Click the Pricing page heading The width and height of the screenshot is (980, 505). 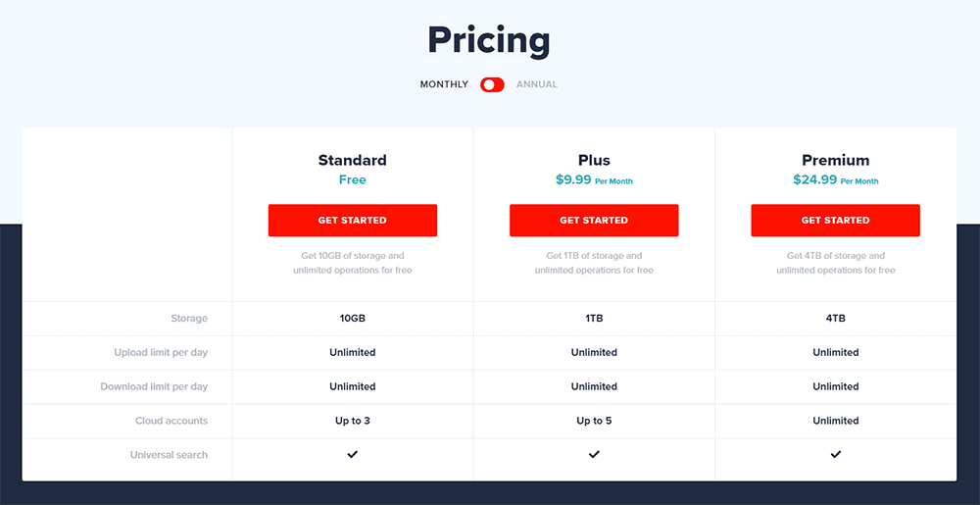(489, 40)
